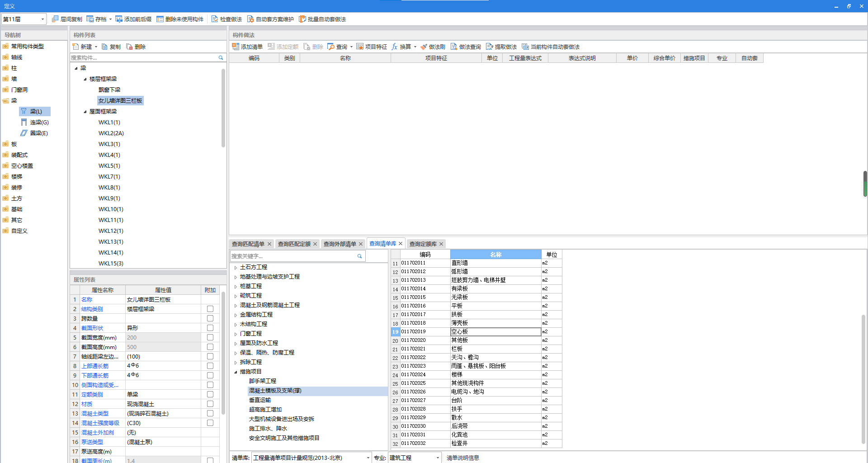The height and width of the screenshot is (463, 868).
Task: Close the 查询清单库 tab
Action: click(x=401, y=243)
